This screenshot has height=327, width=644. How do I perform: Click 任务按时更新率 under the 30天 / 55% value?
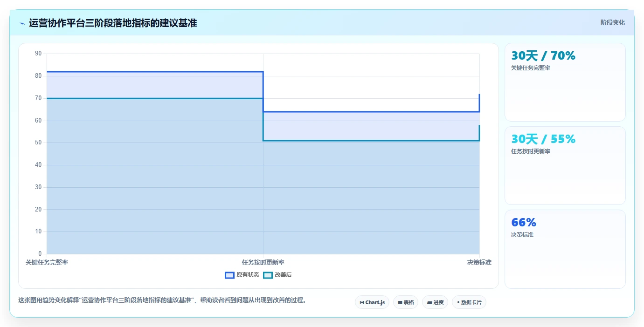pos(531,151)
